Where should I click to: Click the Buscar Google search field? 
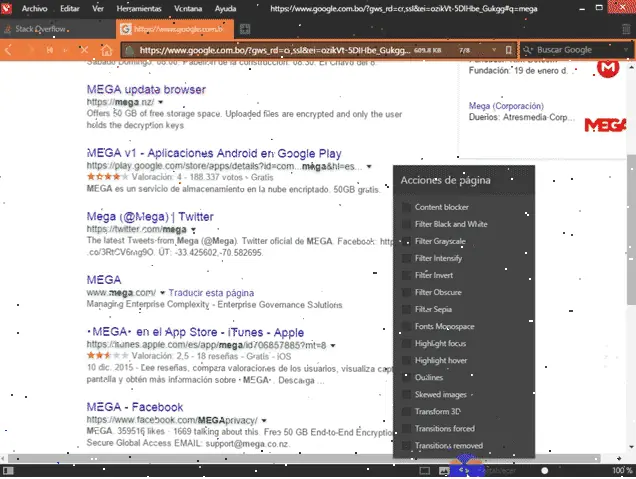click(x=576, y=50)
